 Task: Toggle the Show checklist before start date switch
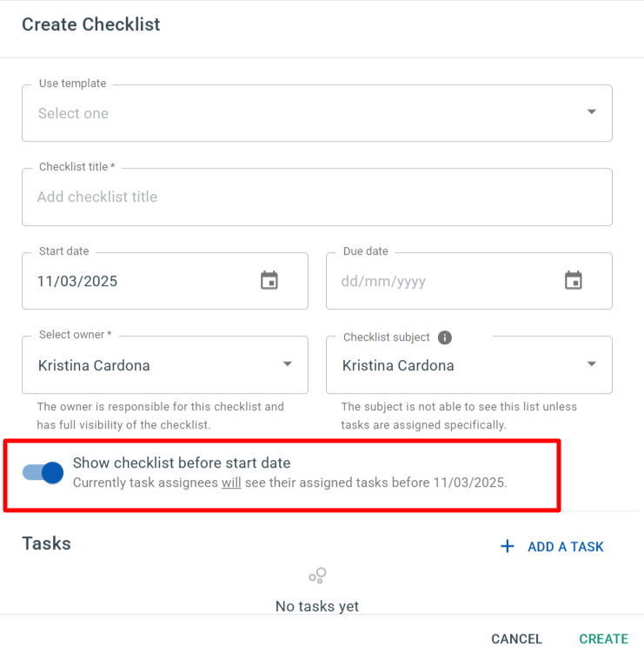[x=43, y=472]
